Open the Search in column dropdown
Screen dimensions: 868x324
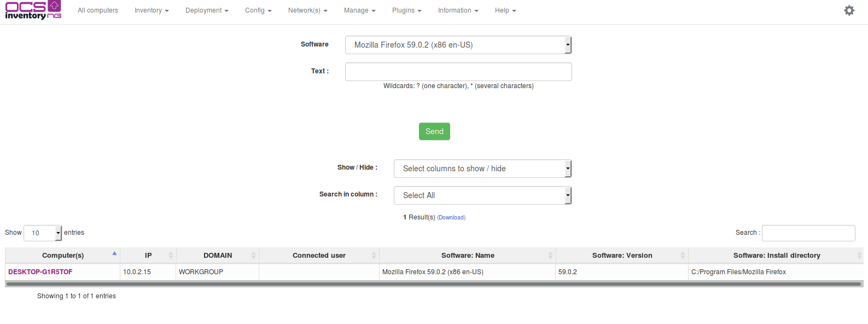[482, 195]
